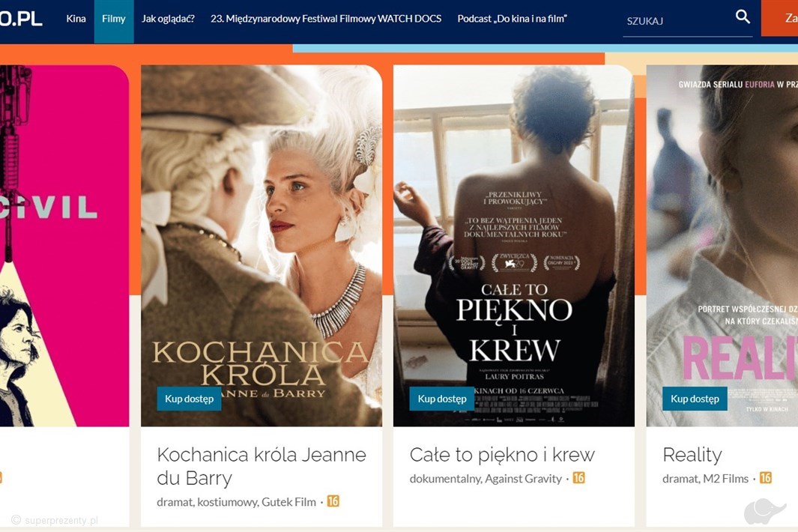Select the Filmy navigation tab
The height and width of the screenshot is (532, 798).
114,19
